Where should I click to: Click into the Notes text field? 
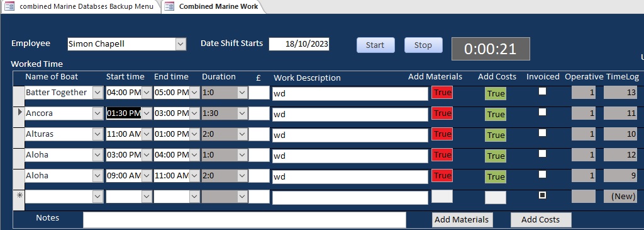pos(245,220)
